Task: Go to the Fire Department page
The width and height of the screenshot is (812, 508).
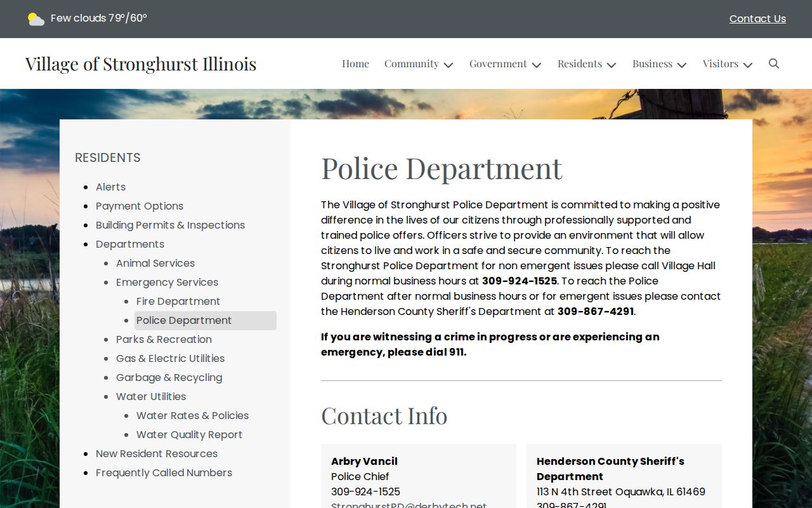Action: click(x=178, y=301)
